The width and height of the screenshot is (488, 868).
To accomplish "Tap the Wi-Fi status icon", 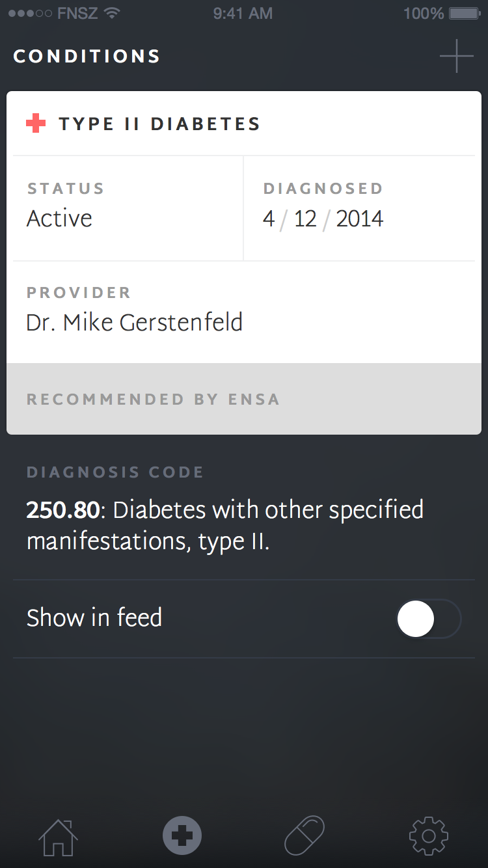I will 112,14.
